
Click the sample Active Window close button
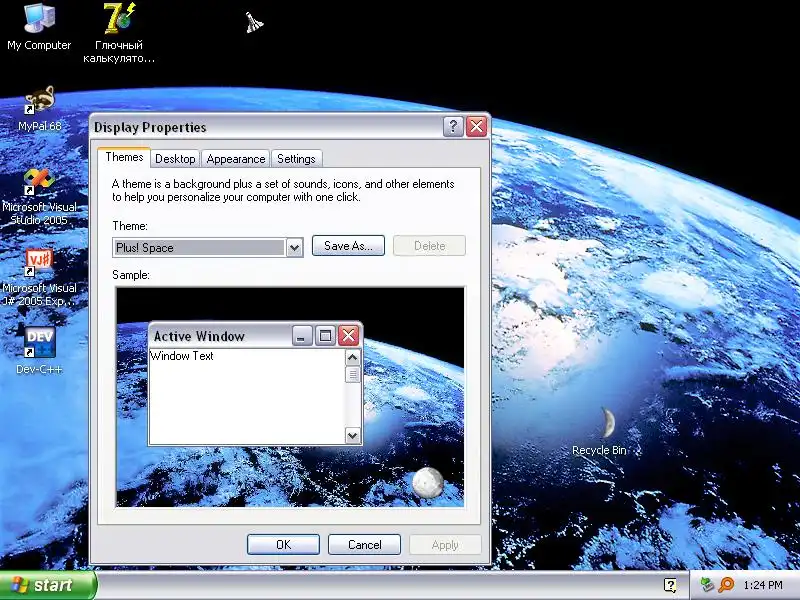[348, 336]
